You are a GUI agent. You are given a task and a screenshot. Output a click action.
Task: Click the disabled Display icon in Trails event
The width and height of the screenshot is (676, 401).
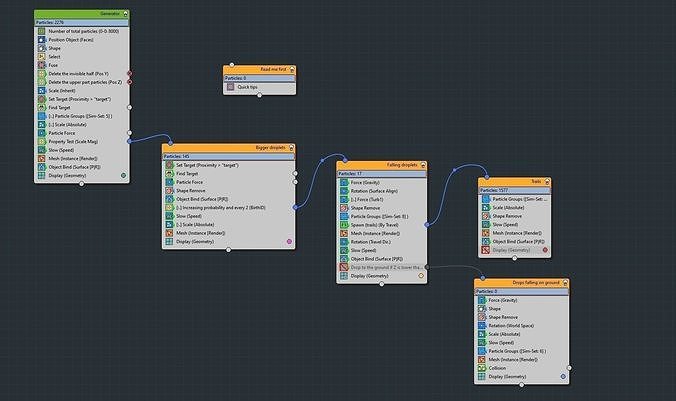486,250
